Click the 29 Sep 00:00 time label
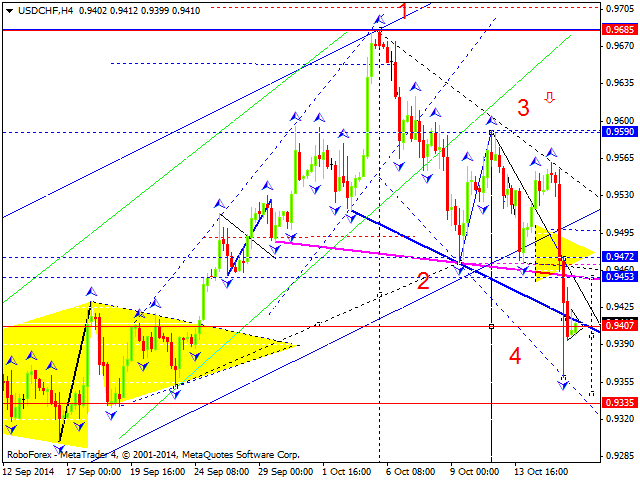The width and height of the screenshot is (640, 480). 286,472
